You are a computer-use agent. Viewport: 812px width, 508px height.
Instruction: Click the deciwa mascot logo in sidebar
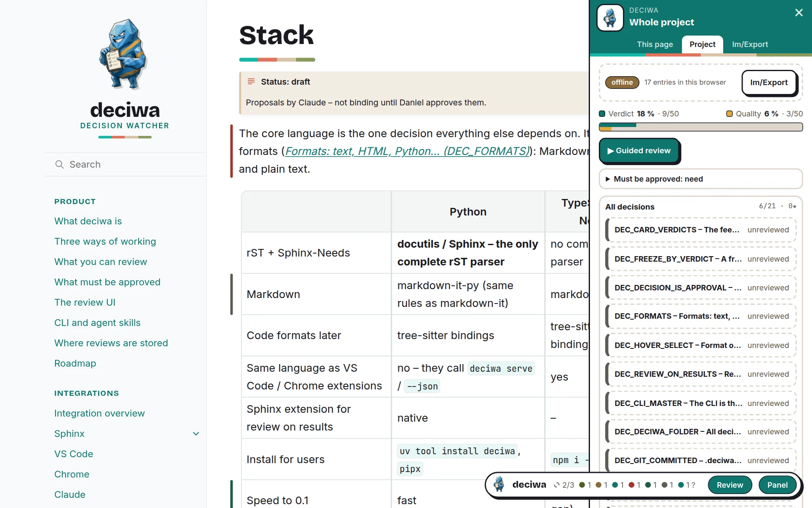pyautogui.click(x=123, y=54)
